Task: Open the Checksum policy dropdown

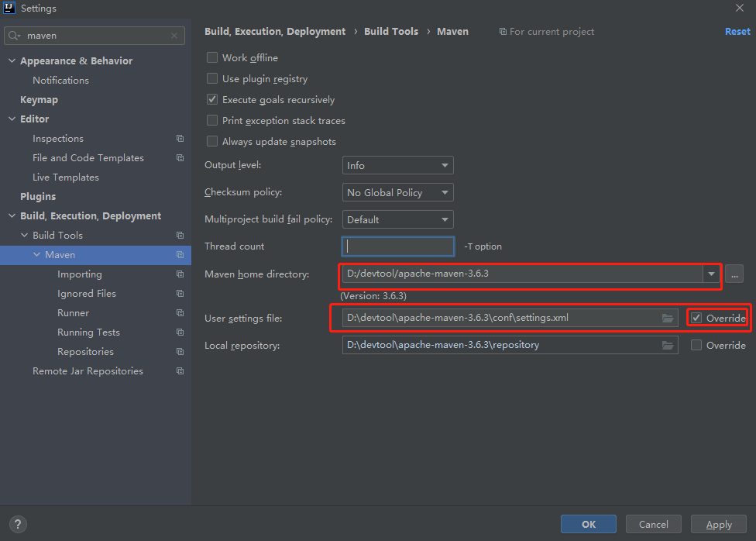Action: coord(398,192)
